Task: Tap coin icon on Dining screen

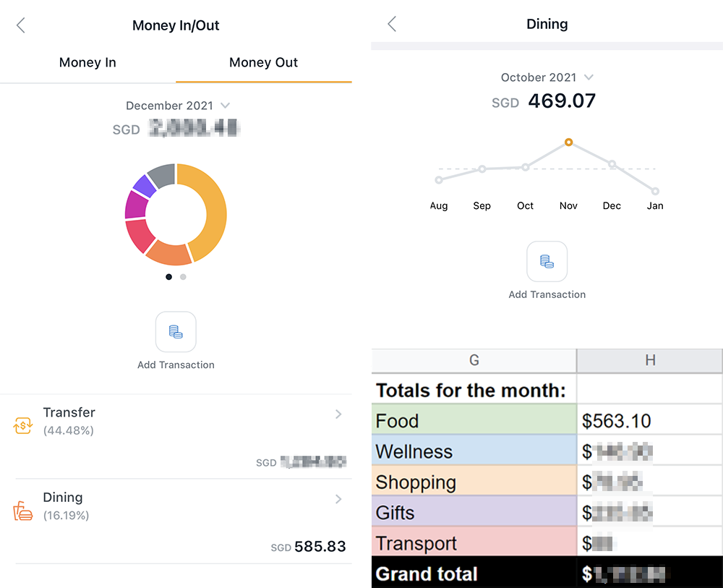Action: coord(547,261)
